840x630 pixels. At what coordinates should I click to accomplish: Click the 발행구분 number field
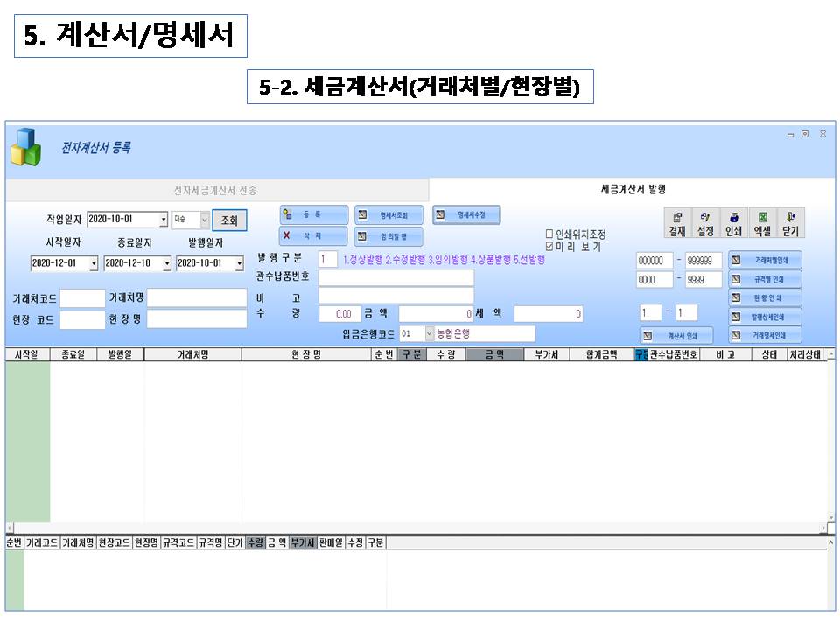(328, 259)
